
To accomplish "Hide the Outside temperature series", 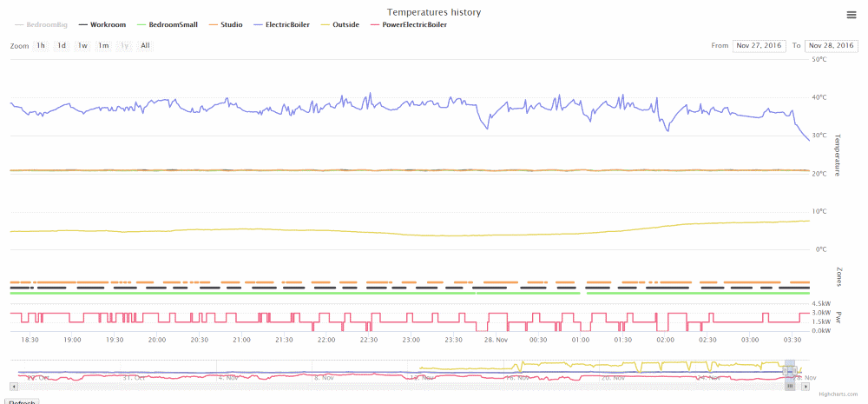I will (x=339, y=25).
